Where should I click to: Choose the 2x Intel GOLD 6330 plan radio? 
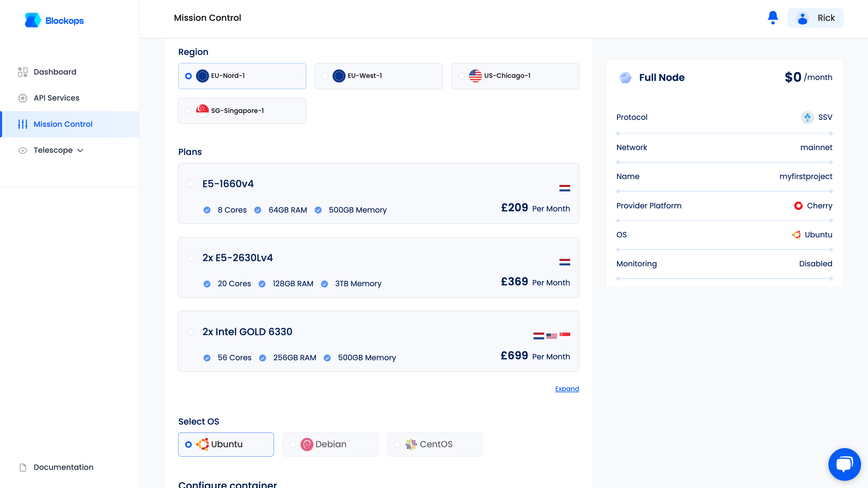(x=190, y=332)
